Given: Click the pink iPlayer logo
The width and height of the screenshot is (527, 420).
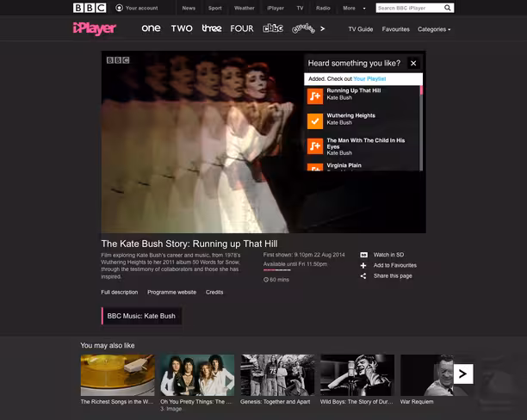Looking at the screenshot, I should click(x=95, y=28).
